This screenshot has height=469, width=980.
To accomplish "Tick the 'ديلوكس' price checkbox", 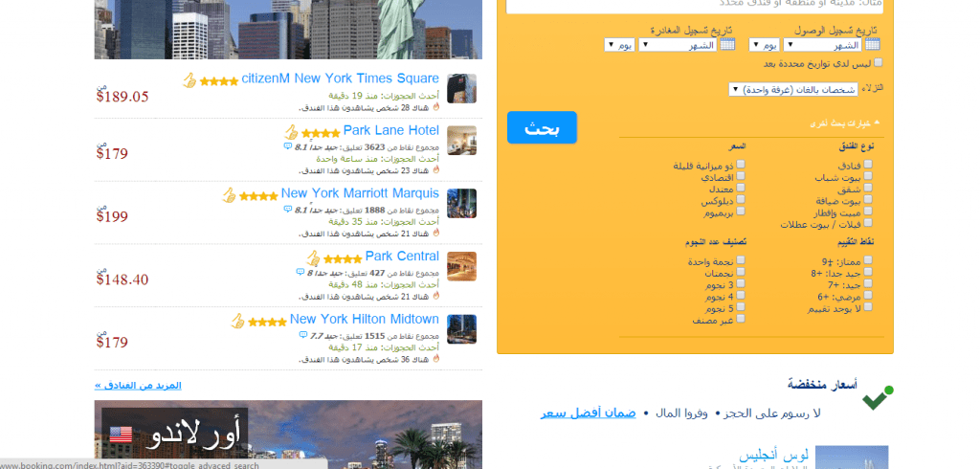I will coord(741,199).
